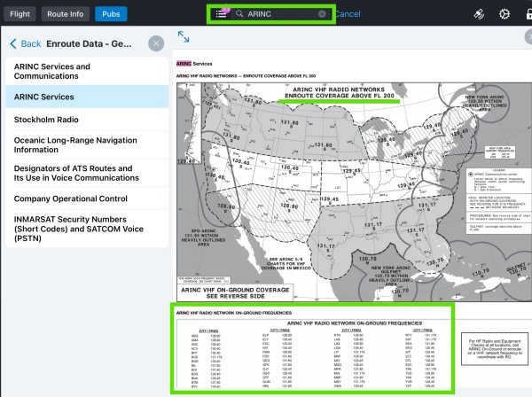The image size is (532, 397).
Task: Select the ARINC Services list item
Action: [x=86, y=97]
